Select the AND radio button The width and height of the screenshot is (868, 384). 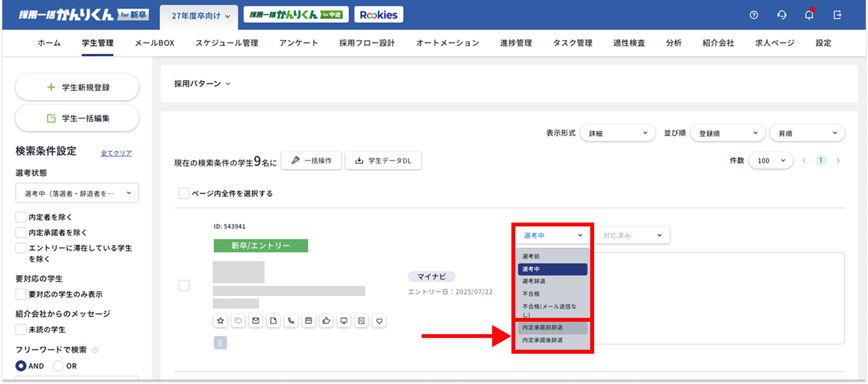21,366
